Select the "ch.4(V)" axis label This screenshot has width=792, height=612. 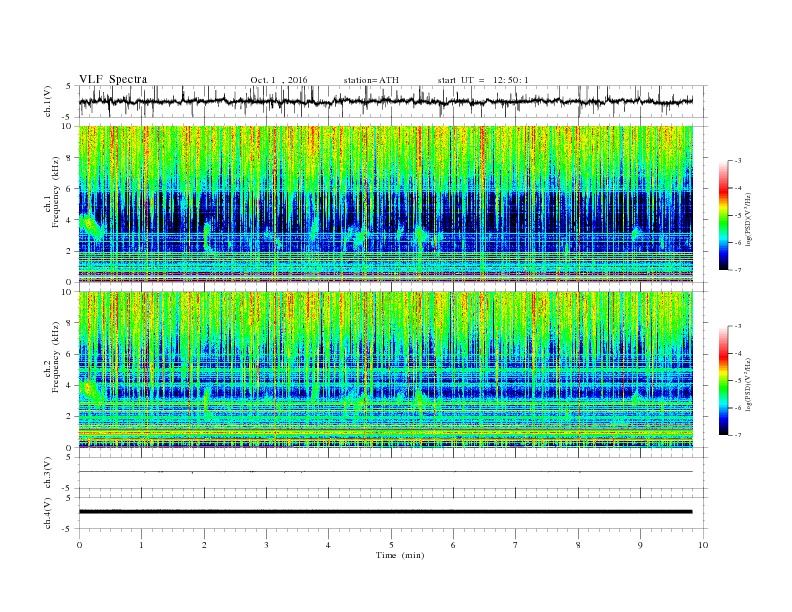(48, 513)
